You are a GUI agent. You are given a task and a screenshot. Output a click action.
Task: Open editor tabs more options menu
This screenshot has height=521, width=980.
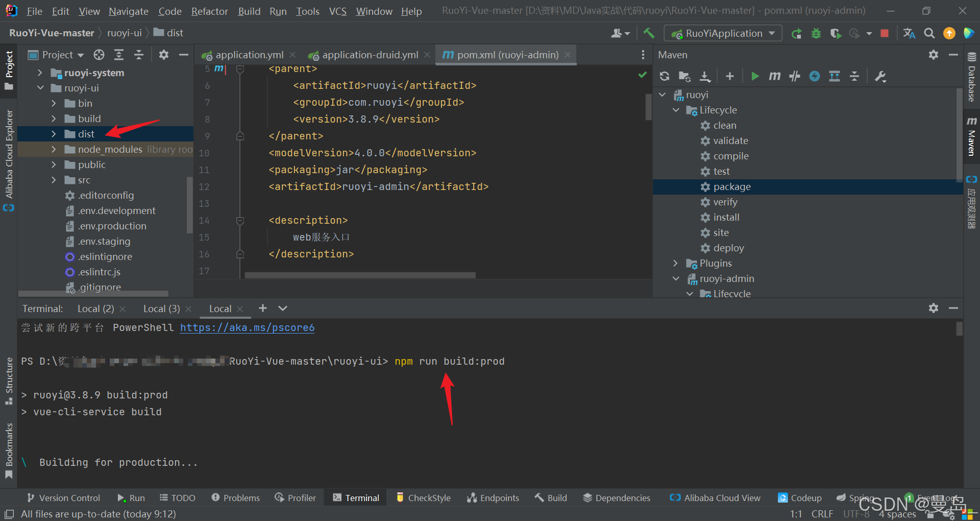coord(643,55)
